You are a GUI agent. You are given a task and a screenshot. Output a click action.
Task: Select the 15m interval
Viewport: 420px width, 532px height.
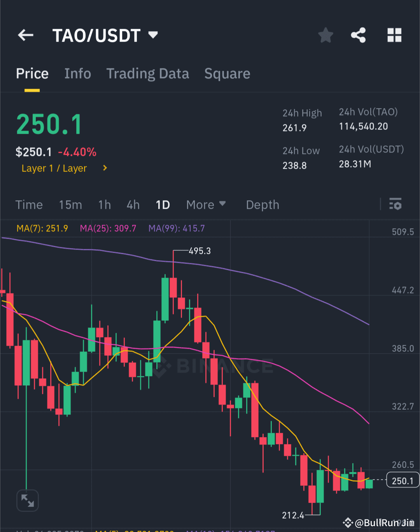tap(70, 205)
